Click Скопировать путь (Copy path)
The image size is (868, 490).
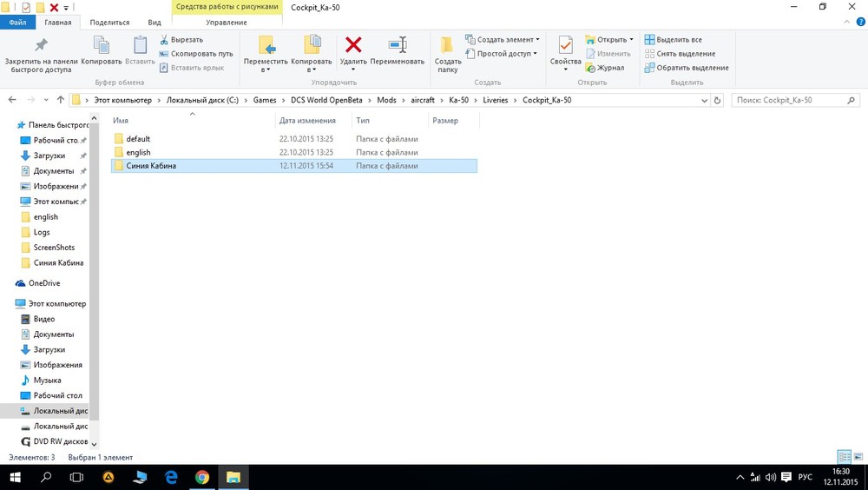click(x=196, y=54)
